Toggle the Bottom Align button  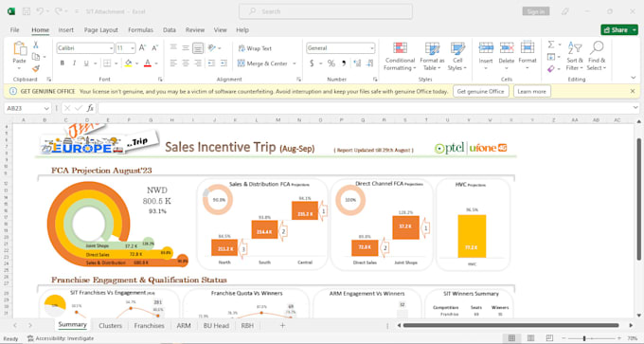pyautogui.click(x=198, y=48)
